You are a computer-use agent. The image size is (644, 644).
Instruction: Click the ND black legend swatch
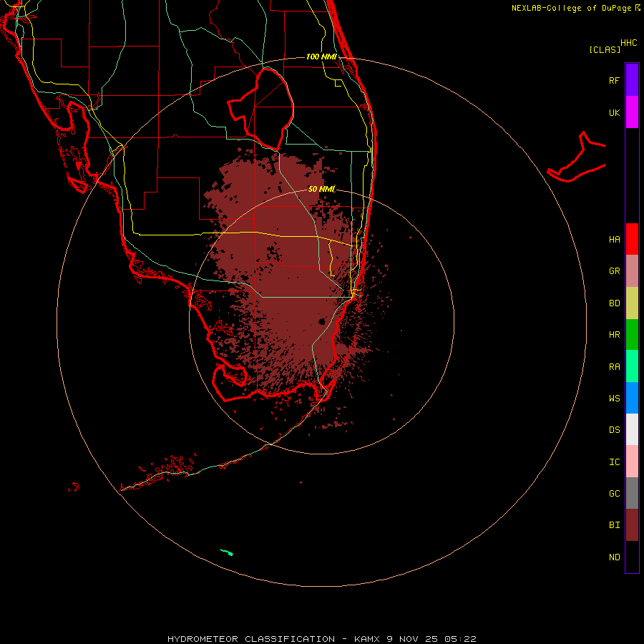tap(632, 557)
